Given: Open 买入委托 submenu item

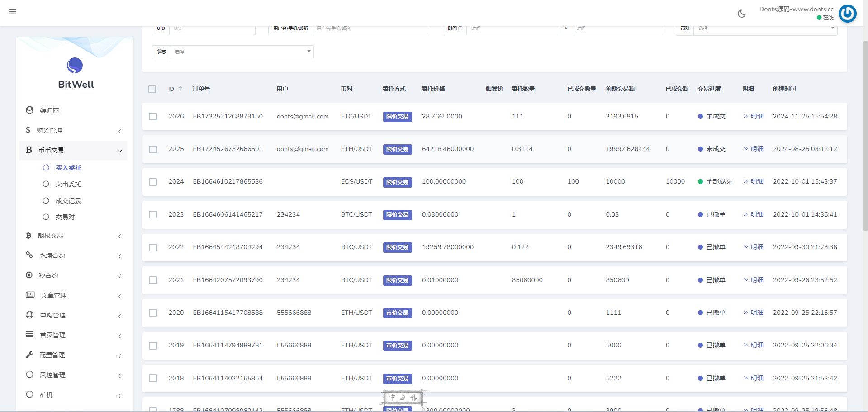Looking at the screenshot, I should click(x=68, y=168).
